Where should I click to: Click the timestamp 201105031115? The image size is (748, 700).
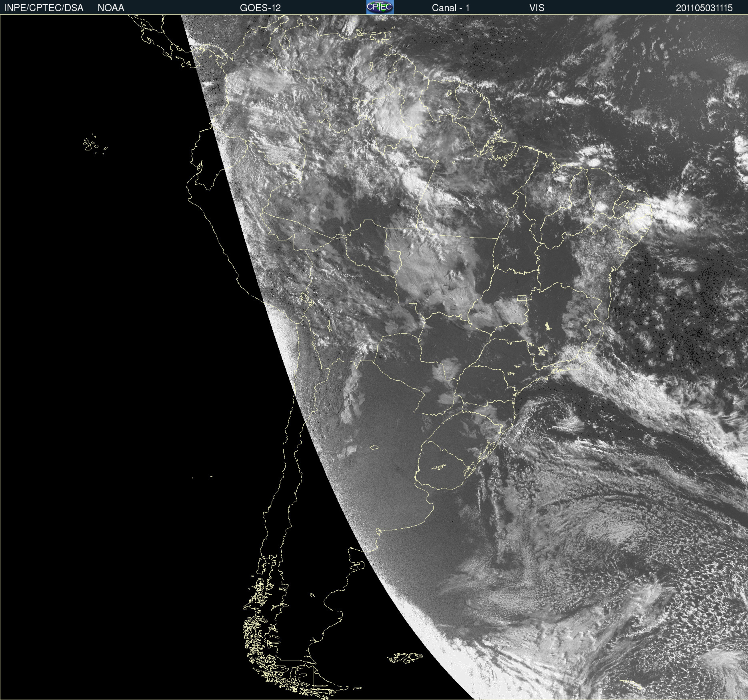click(704, 8)
